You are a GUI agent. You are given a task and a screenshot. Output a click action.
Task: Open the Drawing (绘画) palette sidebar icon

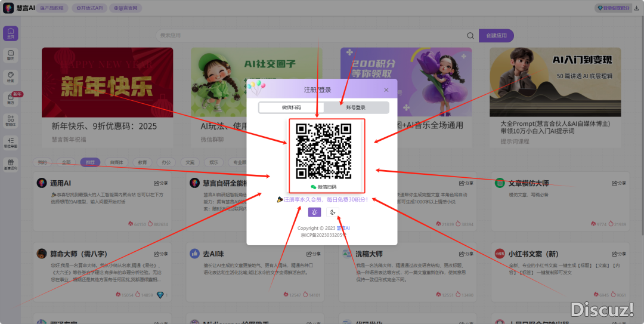click(11, 78)
